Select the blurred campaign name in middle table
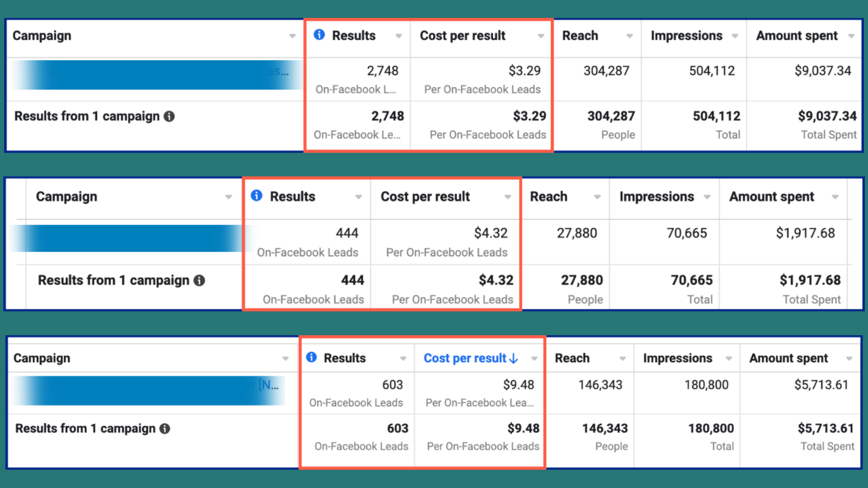This screenshot has width=868, height=488. click(131, 238)
